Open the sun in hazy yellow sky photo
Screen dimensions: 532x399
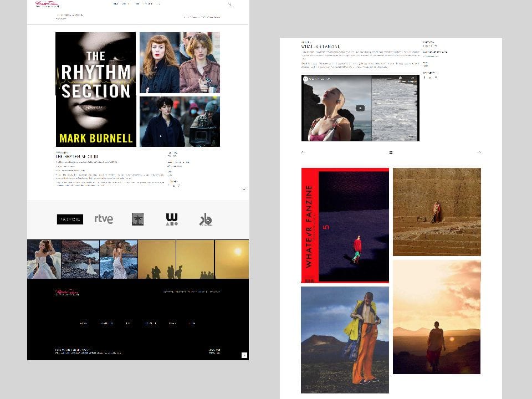coord(232,259)
